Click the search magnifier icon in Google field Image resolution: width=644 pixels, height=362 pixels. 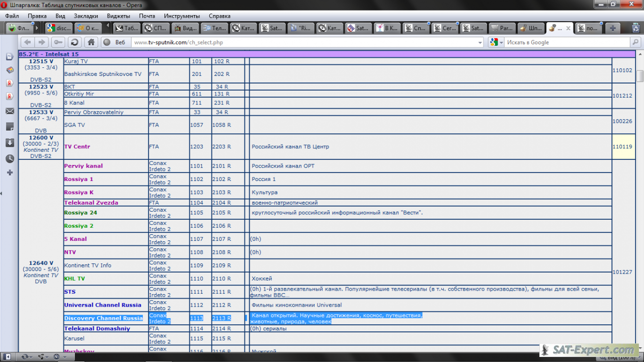click(x=635, y=42)
